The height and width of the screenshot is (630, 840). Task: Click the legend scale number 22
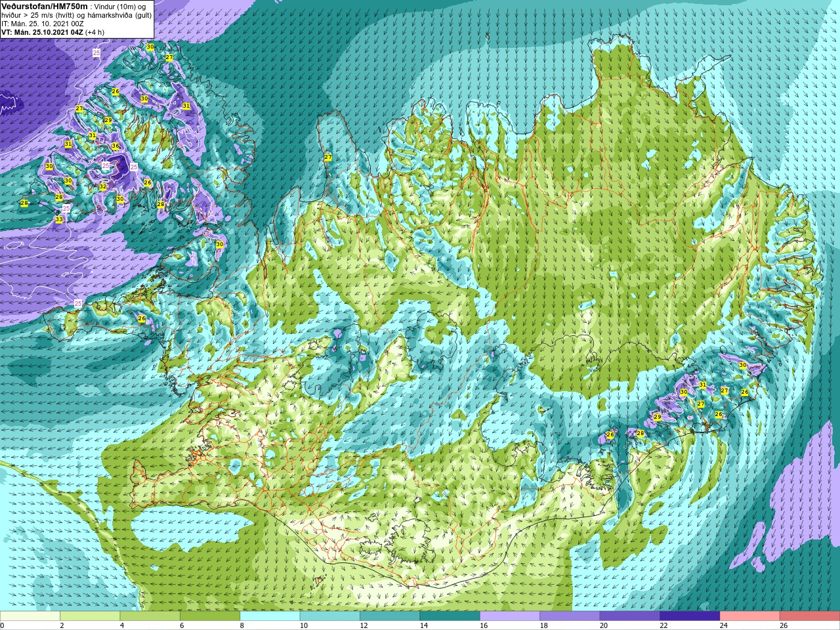(x=664, y=625)
